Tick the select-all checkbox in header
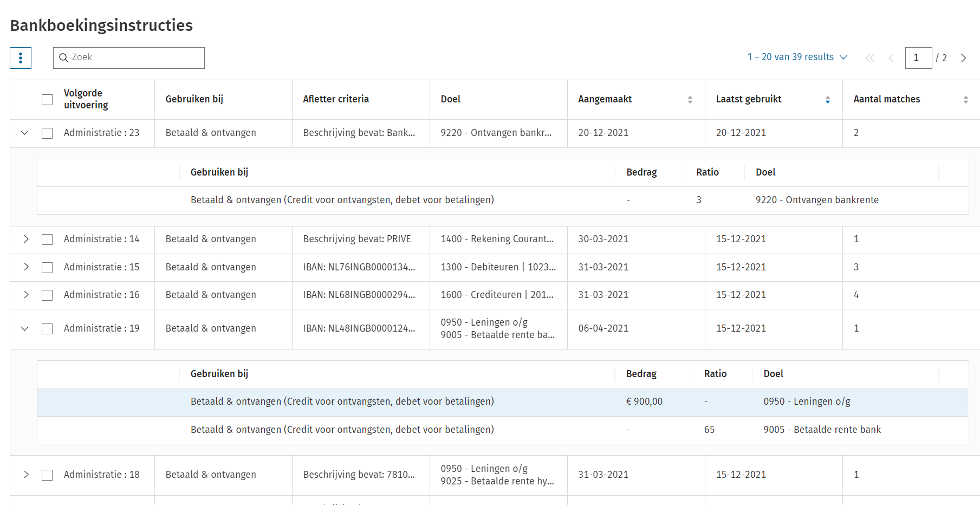The image size is (980, 505). [x=47, y=100]
